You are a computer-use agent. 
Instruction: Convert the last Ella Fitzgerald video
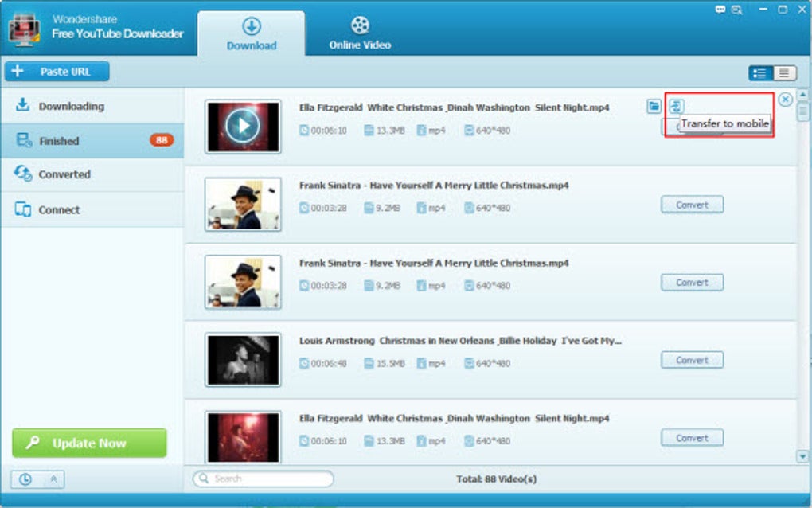click(x=692, y=438)
